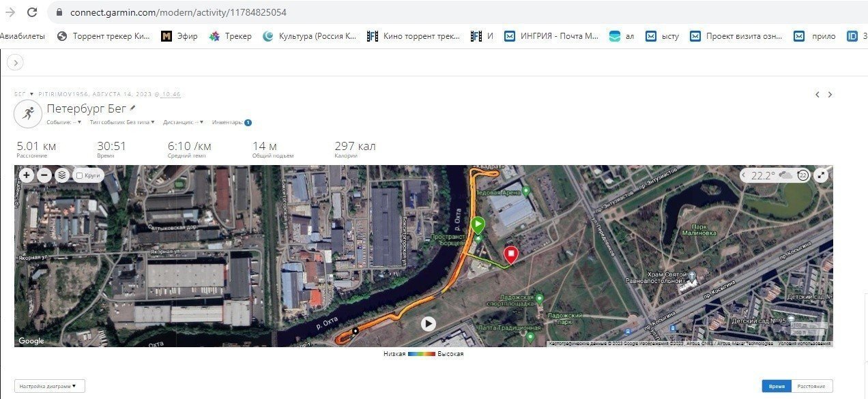Reload the page in browser
The image size is (868, 399).
point(32,12)
